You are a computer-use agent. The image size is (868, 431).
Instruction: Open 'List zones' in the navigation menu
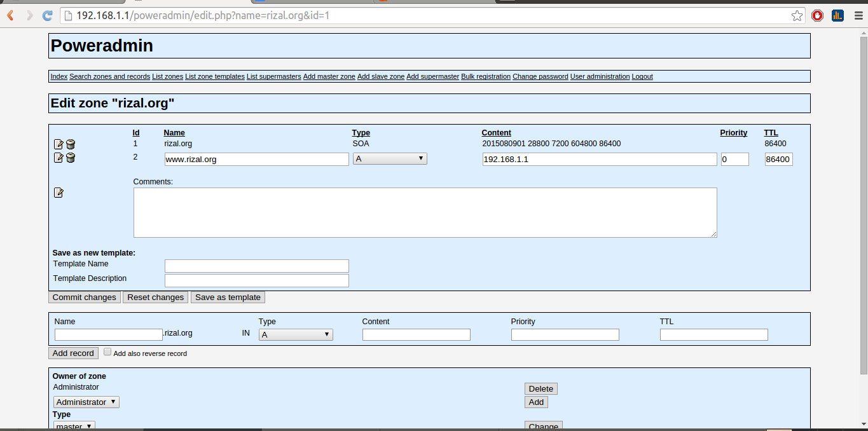pyautogui.click(x=167, y=76)
